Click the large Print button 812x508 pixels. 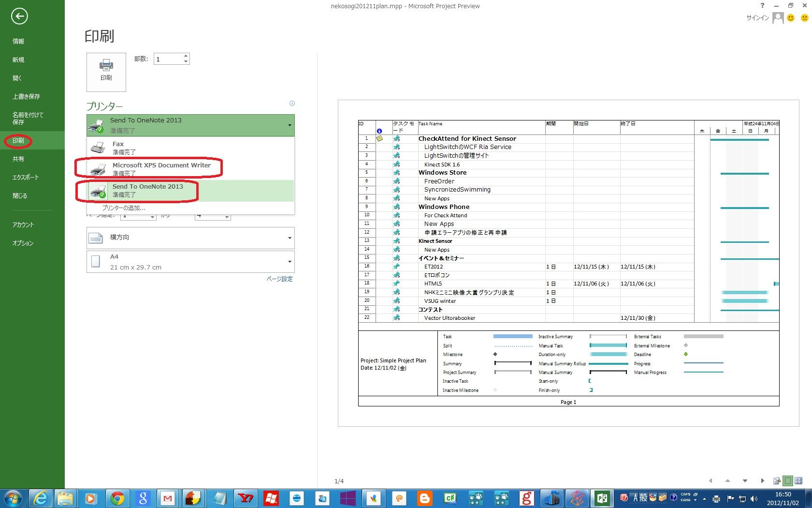[x=106, y=72]
